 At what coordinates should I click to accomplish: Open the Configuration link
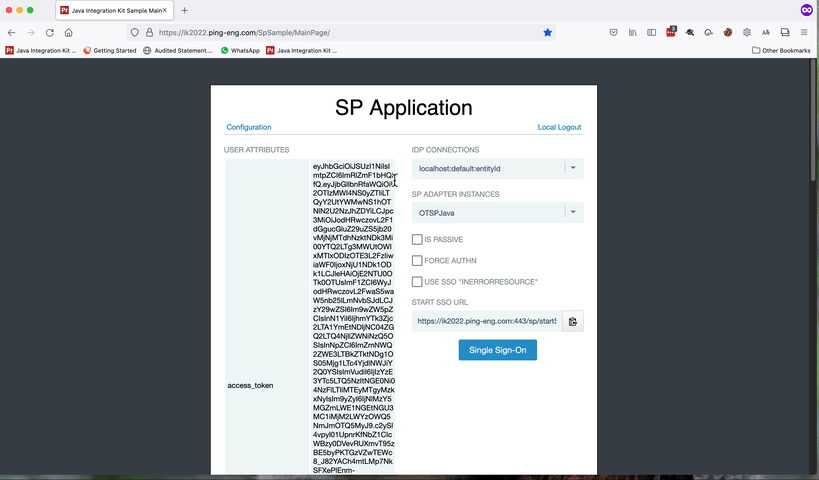tap(249, 127)
